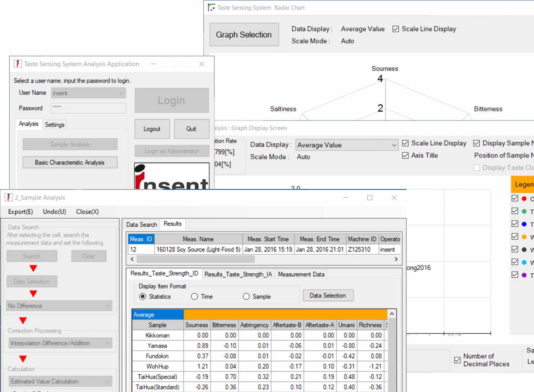Click the Radar Chart window title icon
Image resolution: width=534 pixels, height=392 pixels.
pyautogui.click(x=212, y=8)
